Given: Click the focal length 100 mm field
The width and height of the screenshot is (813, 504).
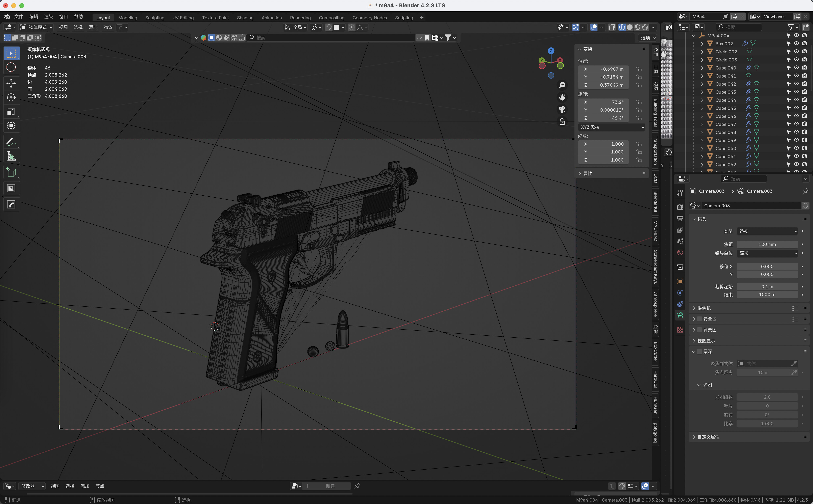Looking at the screenshot, I should (x=767, y=244).
